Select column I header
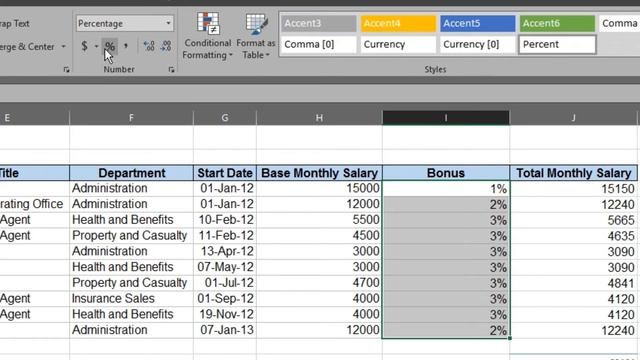The image size is (640, 360). tap(446, 118)
